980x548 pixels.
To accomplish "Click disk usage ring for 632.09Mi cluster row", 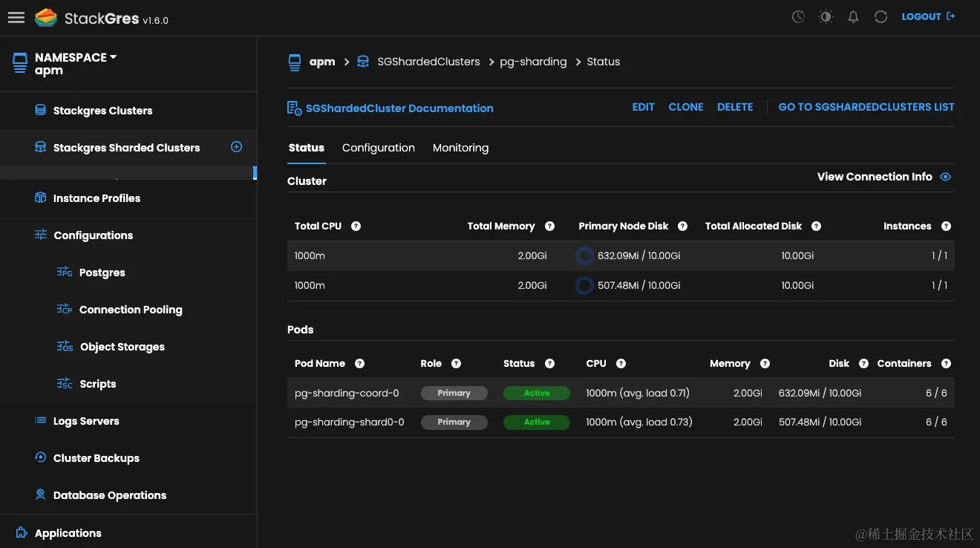I will pos(585,256).
